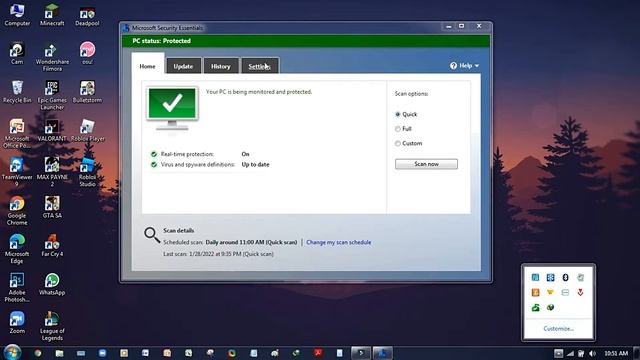Switch to the Update tab

[x=183, y=66]
